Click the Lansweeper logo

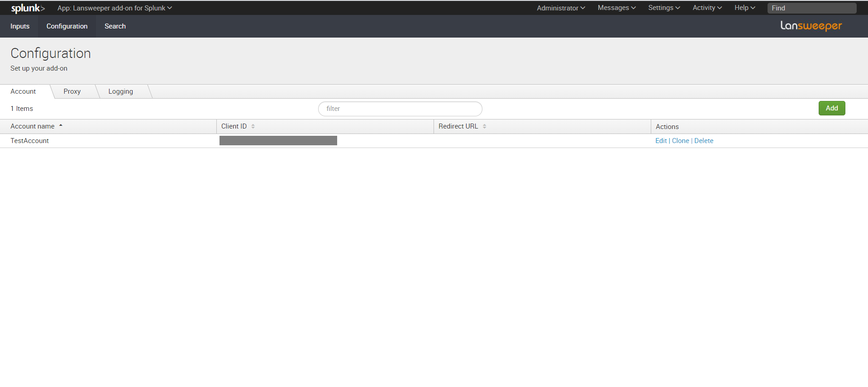tap(811, 26)
